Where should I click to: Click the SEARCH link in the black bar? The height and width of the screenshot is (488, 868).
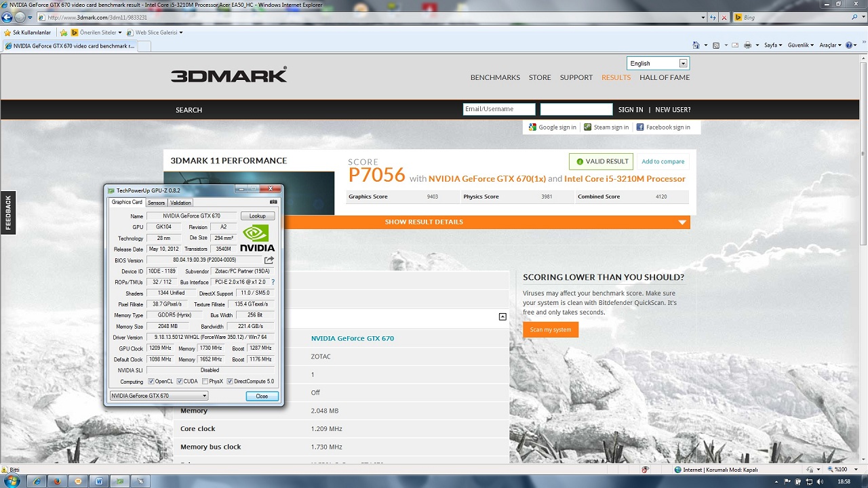pyautogui.click(x=189, y=110)
